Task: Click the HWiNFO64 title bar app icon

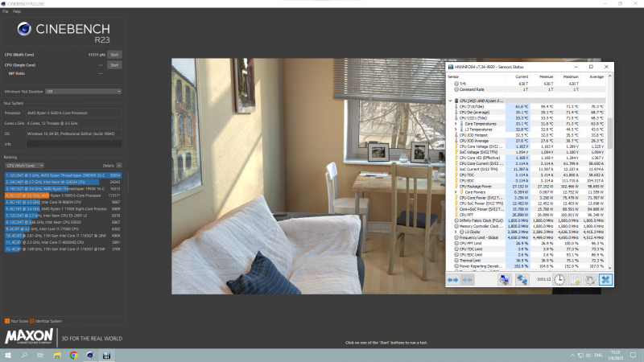Action: tap(451, 67)
